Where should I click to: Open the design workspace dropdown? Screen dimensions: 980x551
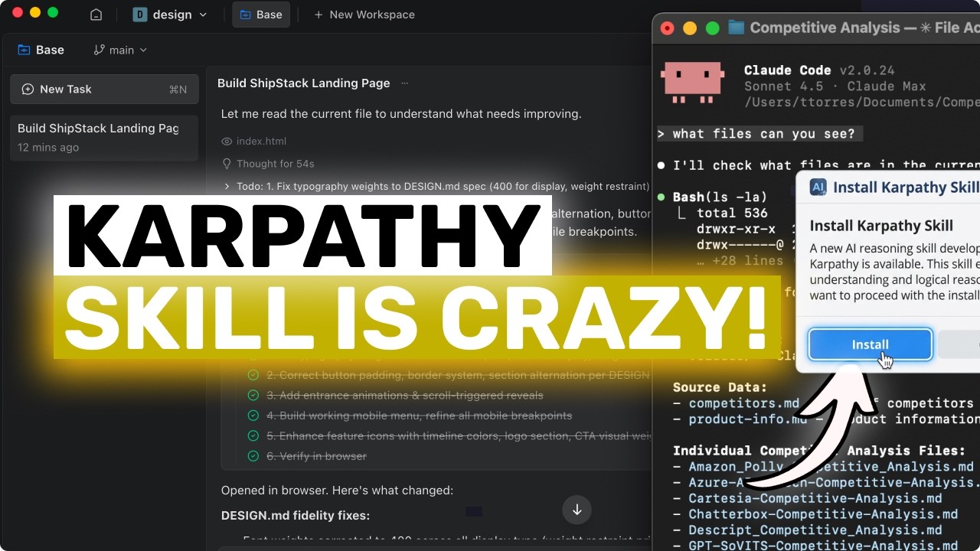click(x=170, y=15)
